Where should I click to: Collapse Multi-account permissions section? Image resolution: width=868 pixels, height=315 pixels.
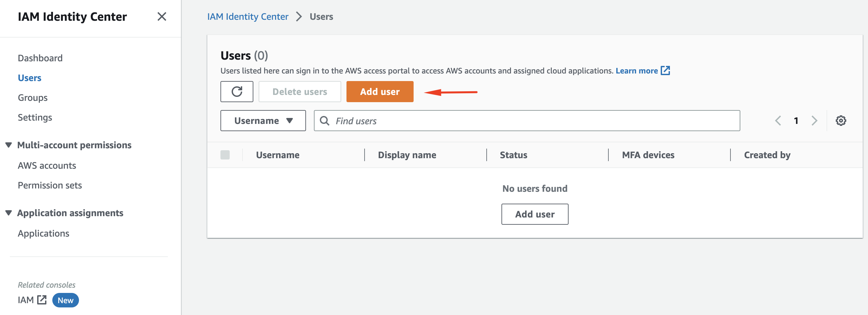pyautogui.click(x=9, y=145)
